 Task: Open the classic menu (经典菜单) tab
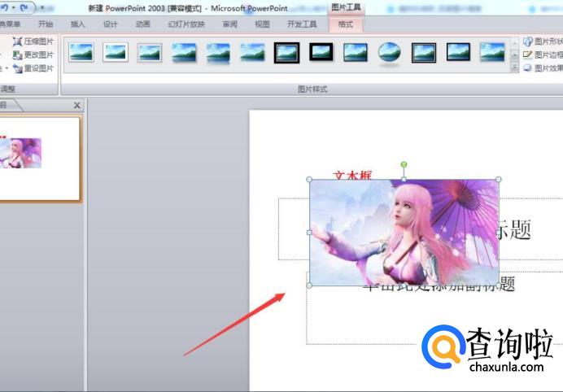point(10,24)
